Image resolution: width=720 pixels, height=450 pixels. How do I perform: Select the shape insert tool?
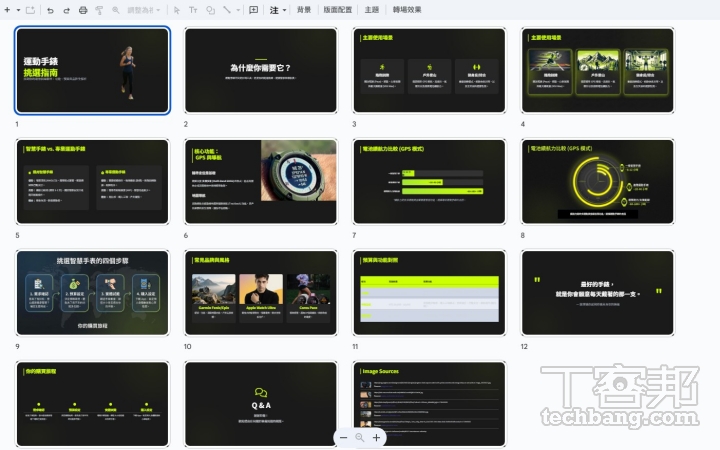pyautogui.click(x=210, y=10)
